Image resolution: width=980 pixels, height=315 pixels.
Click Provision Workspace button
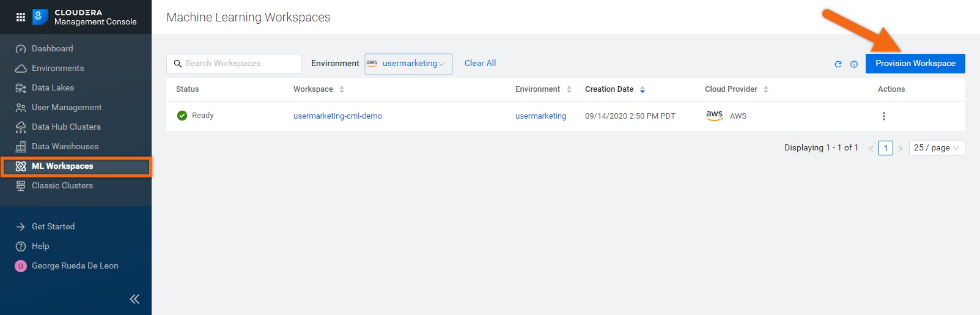[915, 64]
